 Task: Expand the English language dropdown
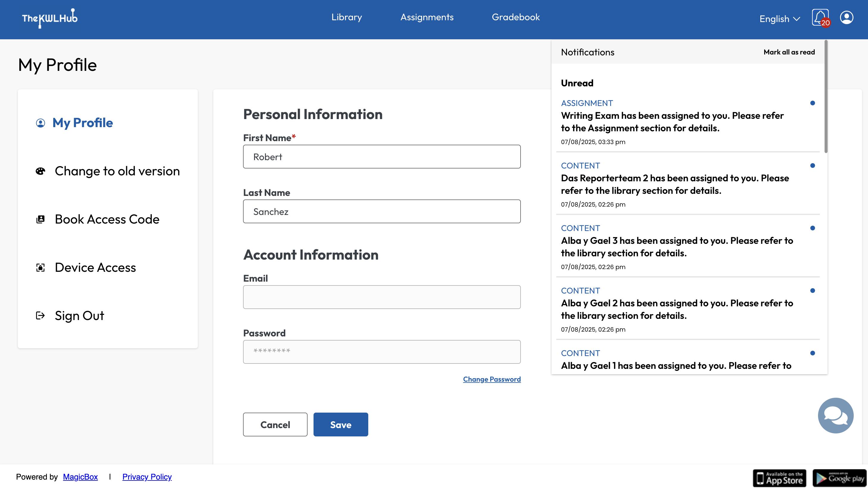coord(779,19)
